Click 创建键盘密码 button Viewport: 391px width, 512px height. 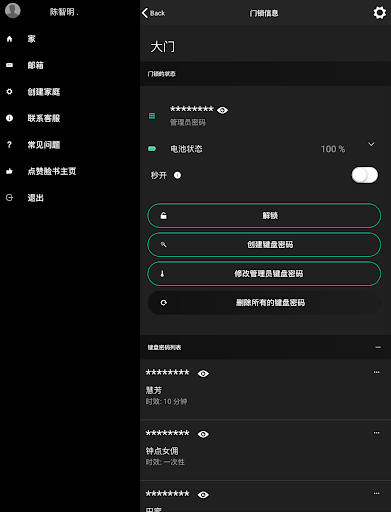tap(264, 245)
